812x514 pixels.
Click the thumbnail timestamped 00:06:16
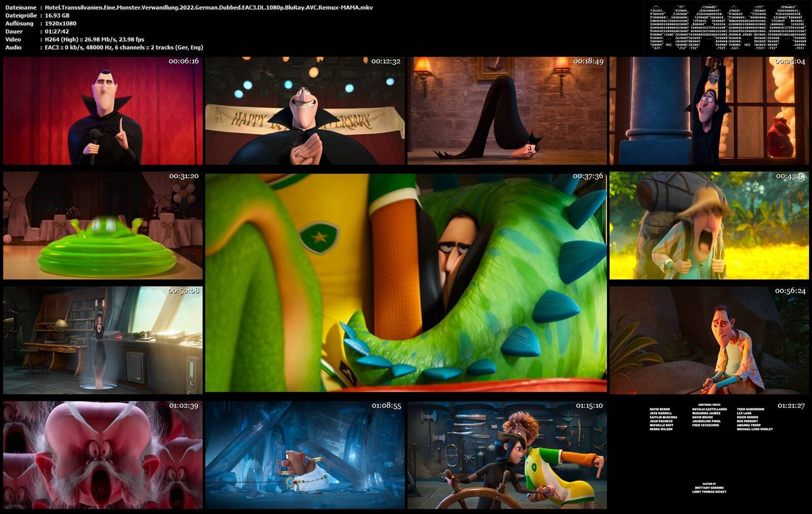(x=103, y=111)
